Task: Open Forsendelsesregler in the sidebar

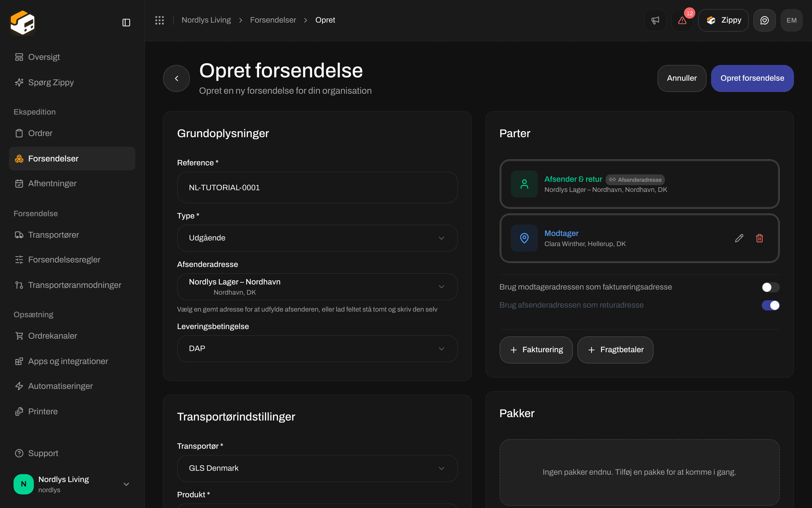Action: pos(72,260)
